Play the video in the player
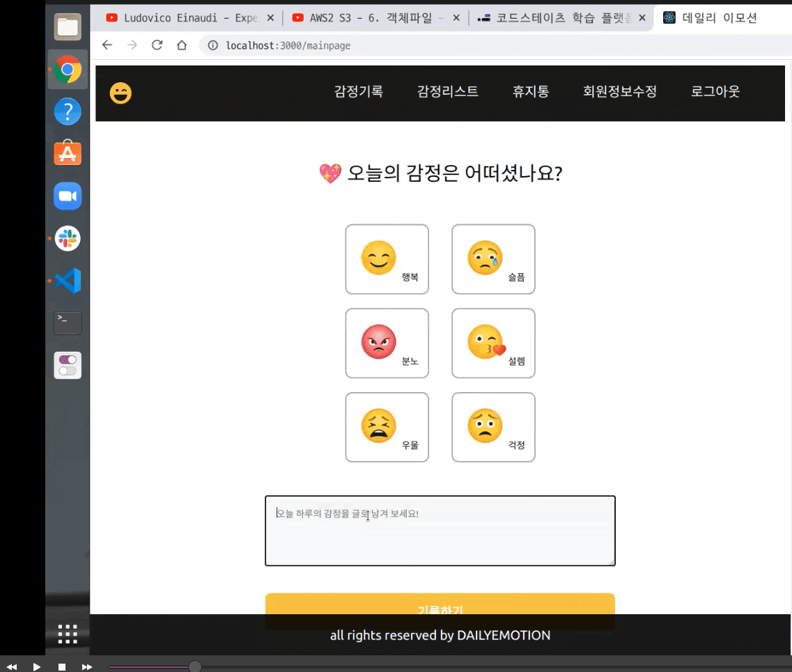 tap(36, 667)
